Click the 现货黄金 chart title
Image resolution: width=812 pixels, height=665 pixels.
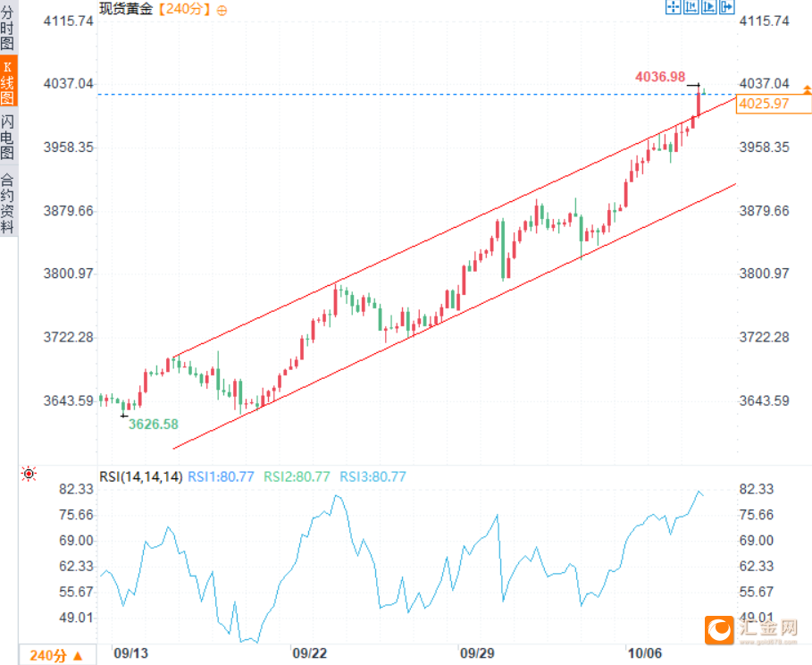(126, 9)
